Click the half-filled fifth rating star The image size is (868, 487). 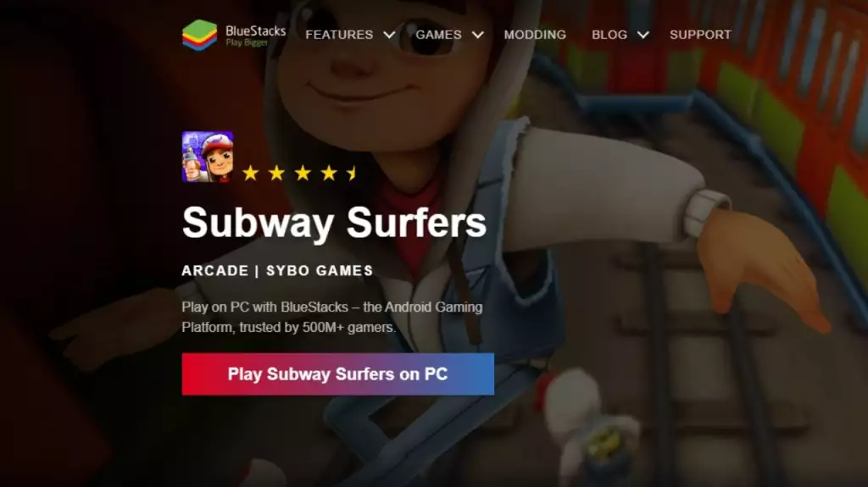(352, 174)
